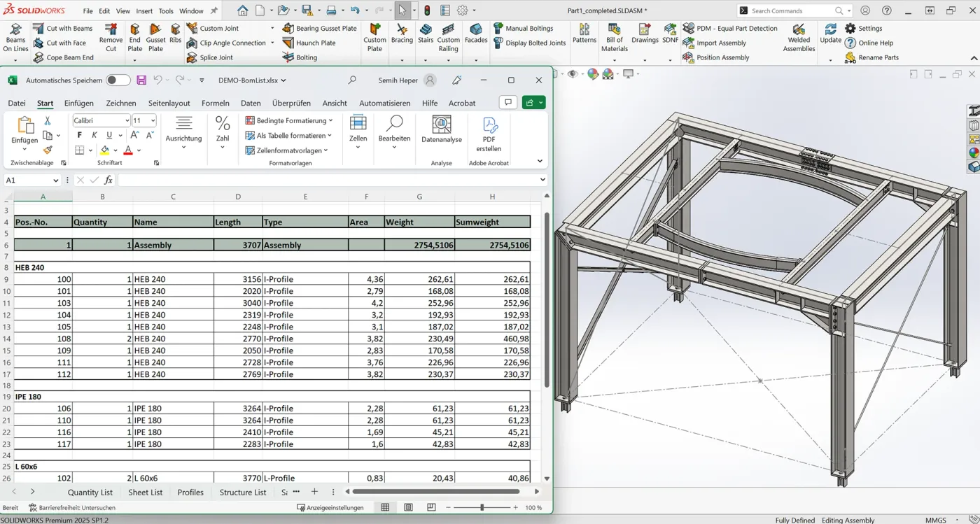Switch to the Formeln ribbon tab

tap(215, 103)
